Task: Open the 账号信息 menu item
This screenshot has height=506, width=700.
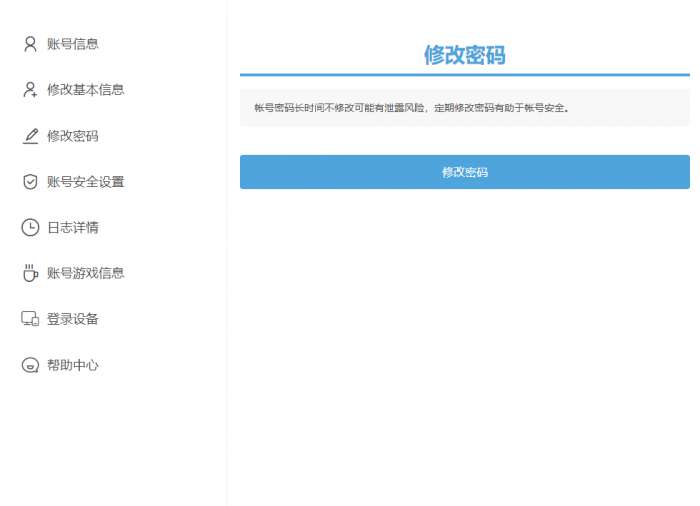Action: point(73,44)
